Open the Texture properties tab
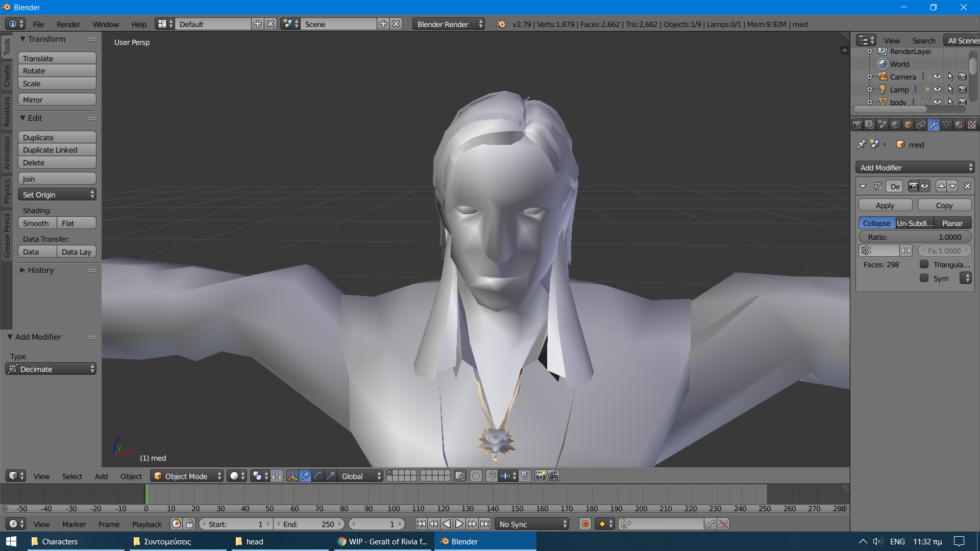This screenshot has width=980, height=551. [972, 125]
